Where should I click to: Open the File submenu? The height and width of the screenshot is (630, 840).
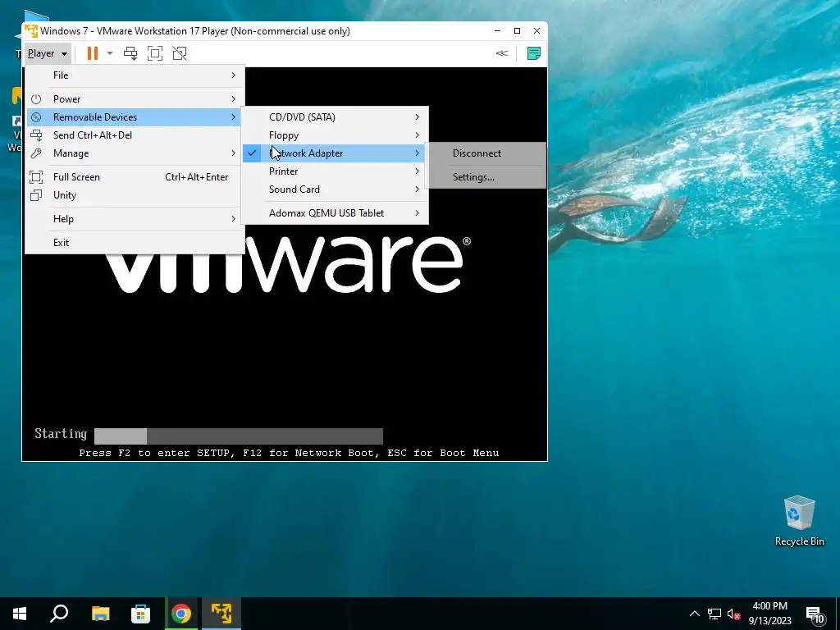tap(135, 75)
